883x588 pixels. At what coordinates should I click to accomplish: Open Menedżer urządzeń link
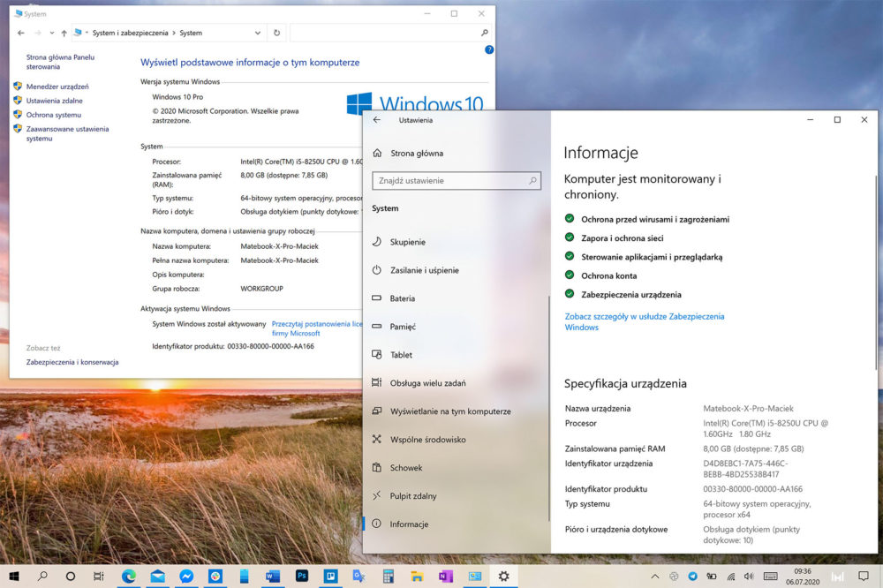[57, 87]
